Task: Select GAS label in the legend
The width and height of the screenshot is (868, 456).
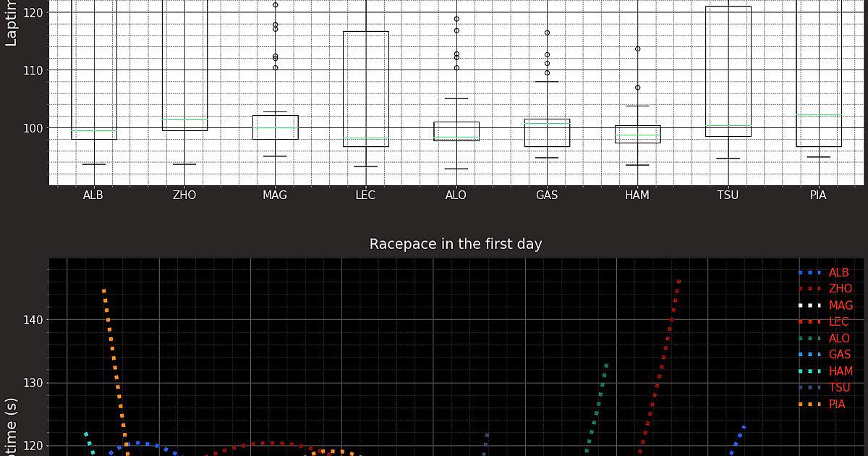Action: coord(839,355)
